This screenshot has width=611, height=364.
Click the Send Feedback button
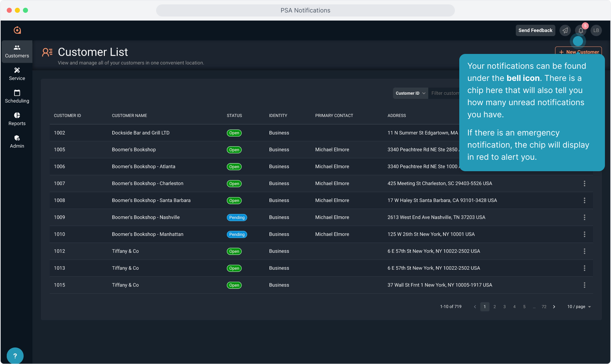535,30
